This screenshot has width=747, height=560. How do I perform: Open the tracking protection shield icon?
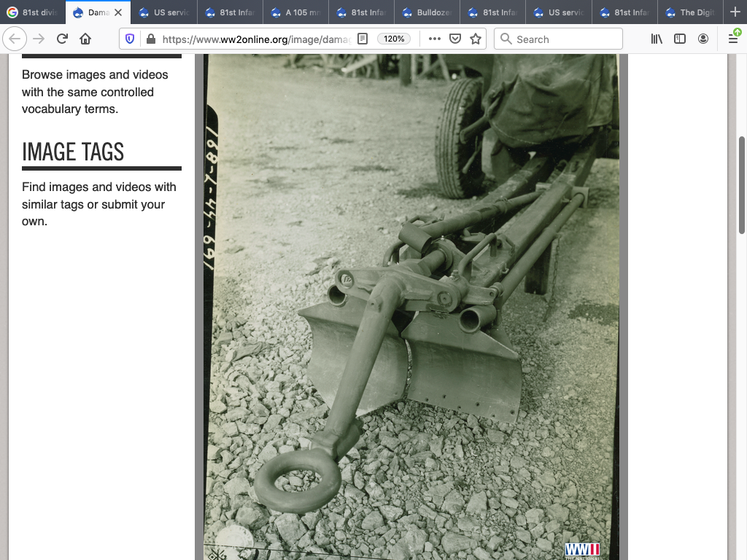click(x=130, y=39)
